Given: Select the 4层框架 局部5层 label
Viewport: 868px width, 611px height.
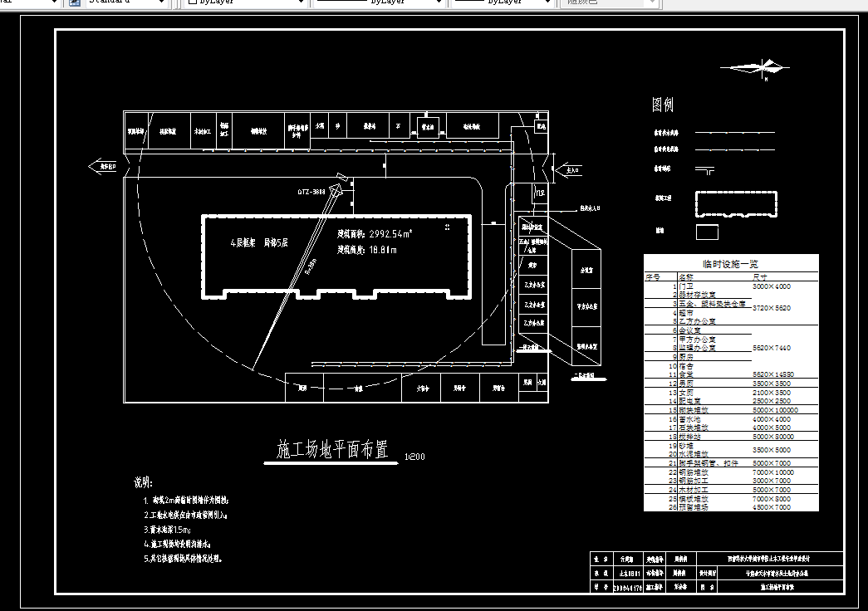Looking at the screenshot, I should click(259, 242).
